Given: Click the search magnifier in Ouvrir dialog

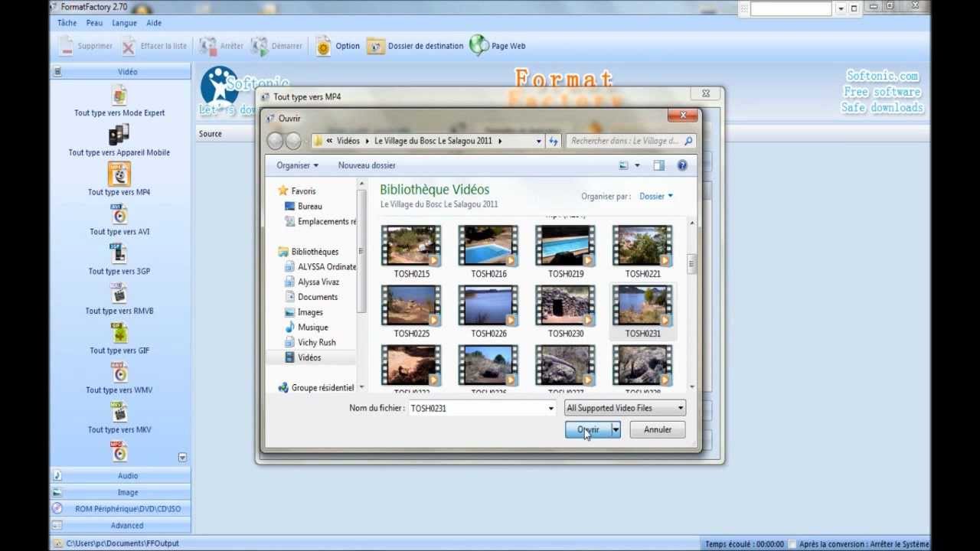Looking at the screenshot, I should pos(688,141).
